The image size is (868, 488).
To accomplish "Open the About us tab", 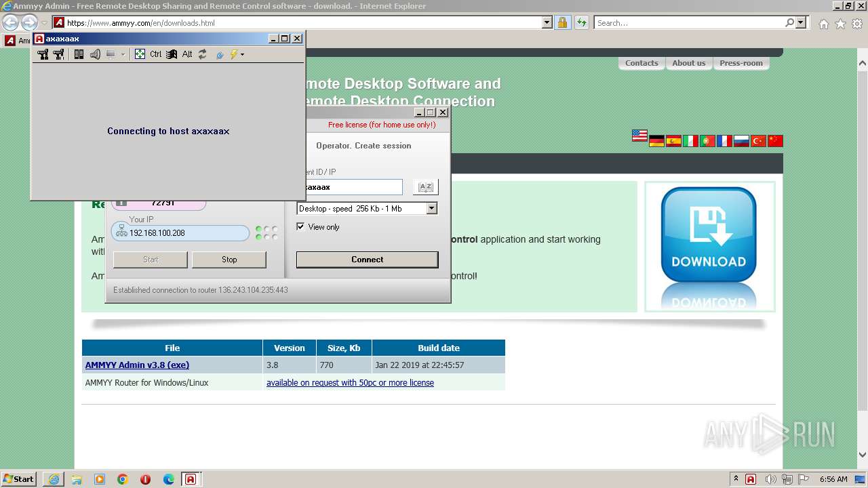I will [x=689, y=63].
